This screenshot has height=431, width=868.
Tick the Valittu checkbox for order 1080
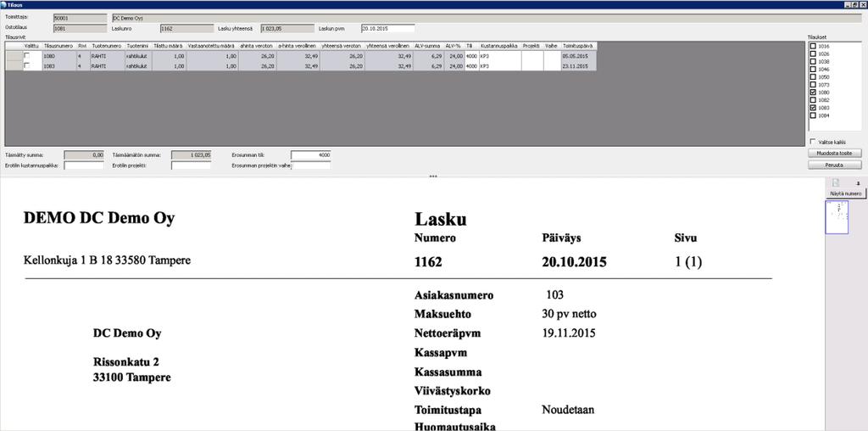tap(26, 56)
